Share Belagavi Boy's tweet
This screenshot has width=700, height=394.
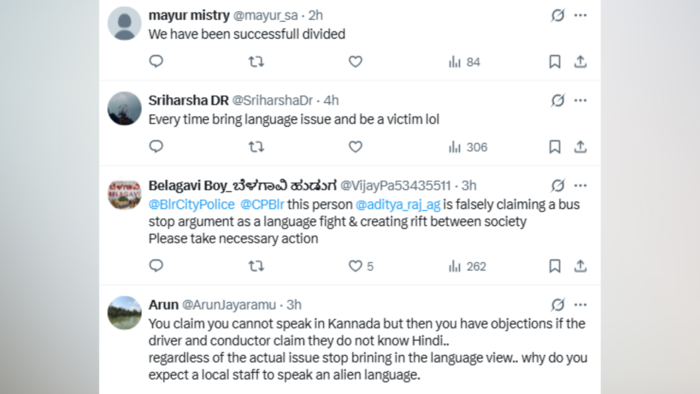(x=580, y=266)
